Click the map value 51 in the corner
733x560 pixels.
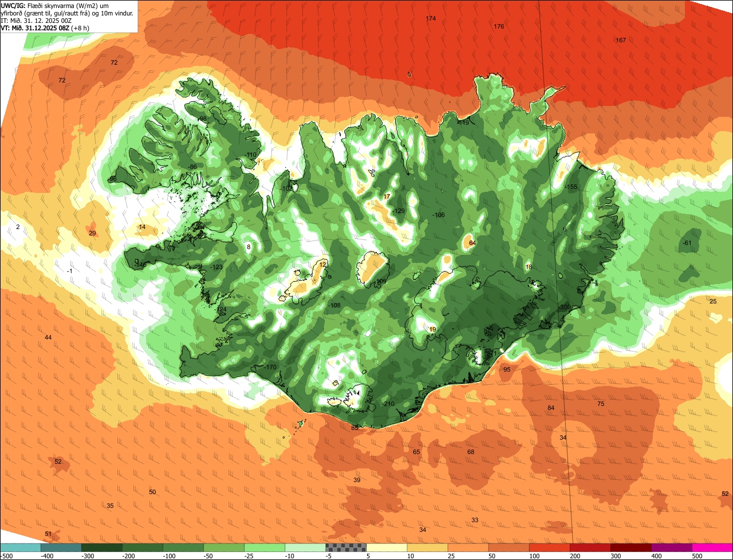[48, 534]
